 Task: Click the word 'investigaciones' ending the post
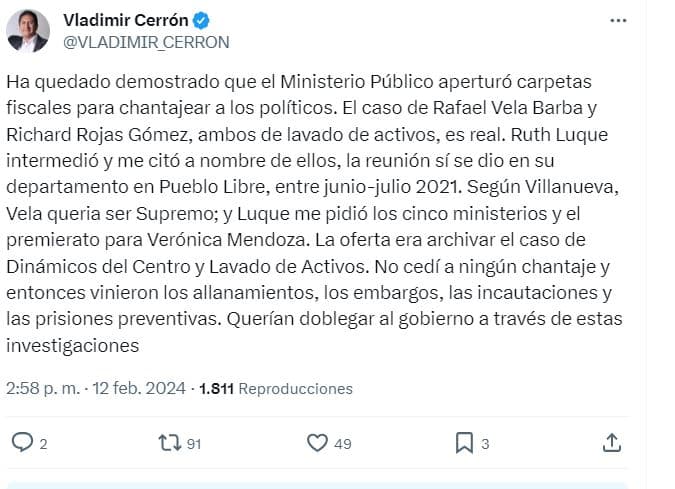tap(71, 346)
